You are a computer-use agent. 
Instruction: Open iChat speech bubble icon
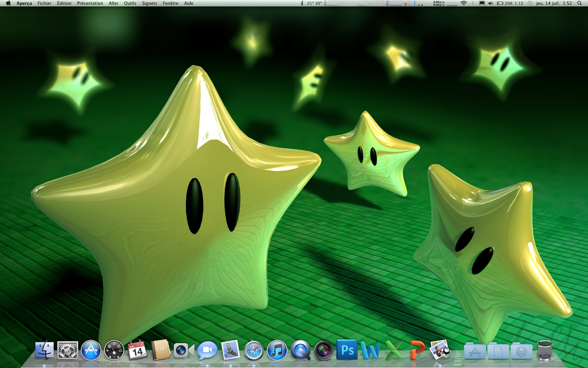click(x=207, y=350)
